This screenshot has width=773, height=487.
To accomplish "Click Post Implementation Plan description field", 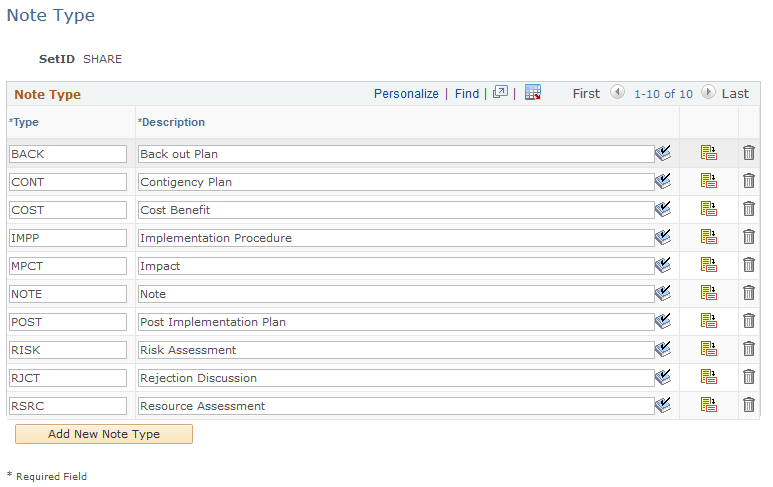I will click(396, 322).
